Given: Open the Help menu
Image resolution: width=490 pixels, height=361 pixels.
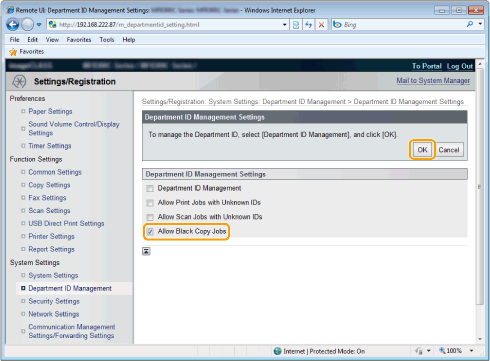Looking at the screenshot, I should 129,40.
